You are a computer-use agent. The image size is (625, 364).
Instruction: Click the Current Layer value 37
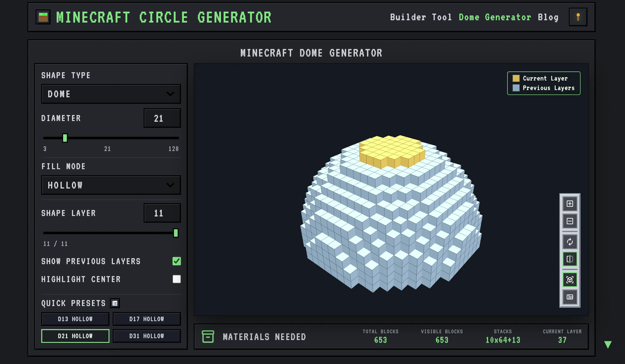tap(562, 340)
